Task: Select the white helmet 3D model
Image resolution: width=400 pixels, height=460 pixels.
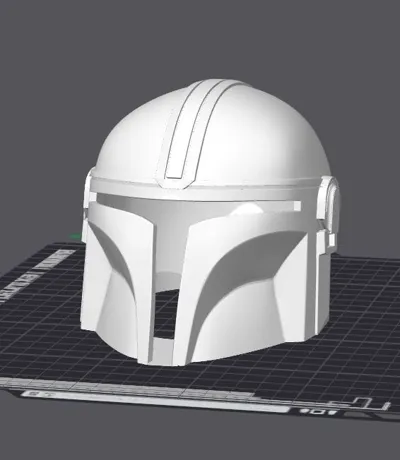Action: tap(210, 222)
